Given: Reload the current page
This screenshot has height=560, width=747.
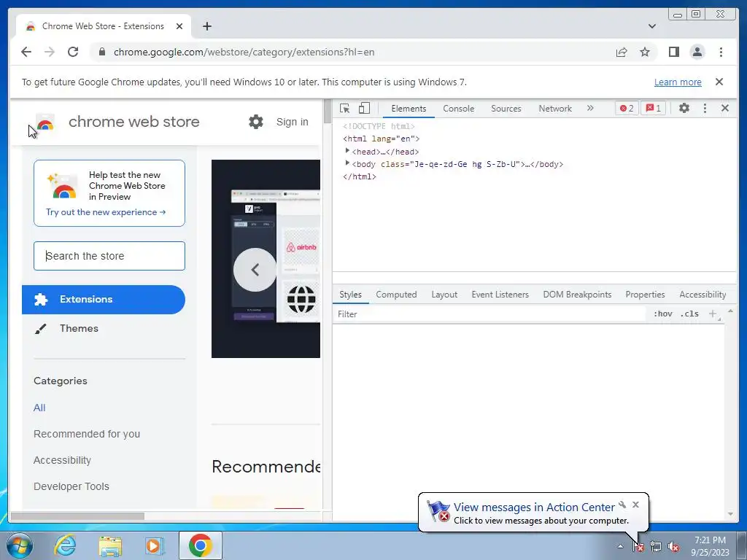Looking at the screenshot, I should (73, 52).
